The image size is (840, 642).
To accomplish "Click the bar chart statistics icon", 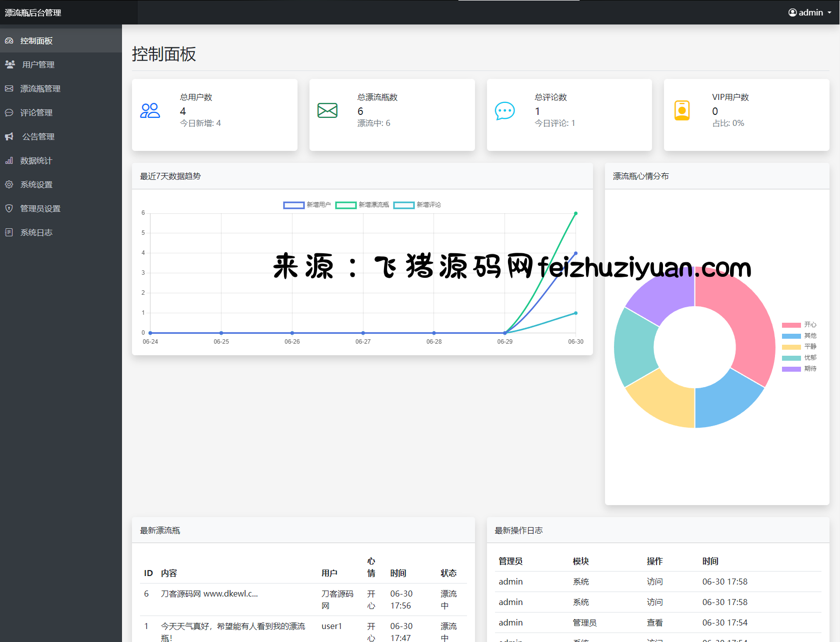I will pyautogui.click(x=9, y=160).
